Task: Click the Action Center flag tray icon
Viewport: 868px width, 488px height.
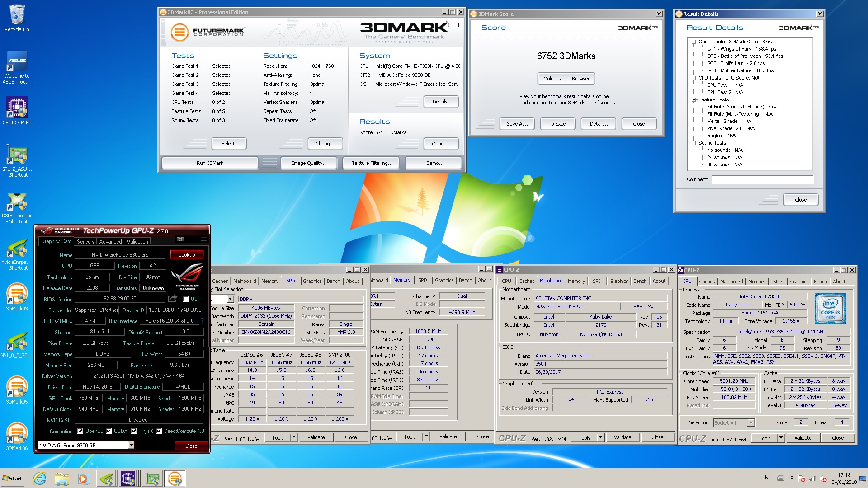Action: coord(802,479)
